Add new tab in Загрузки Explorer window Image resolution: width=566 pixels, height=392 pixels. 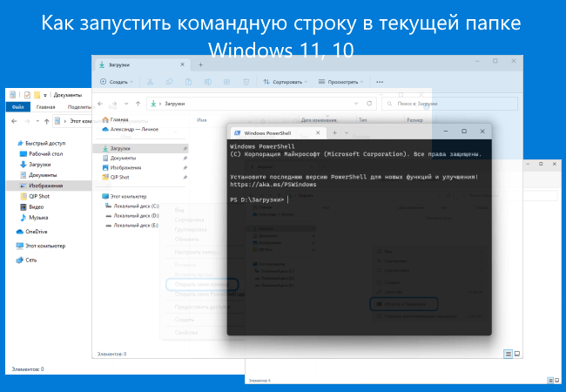pyautogui.click(x=200, y=64)
